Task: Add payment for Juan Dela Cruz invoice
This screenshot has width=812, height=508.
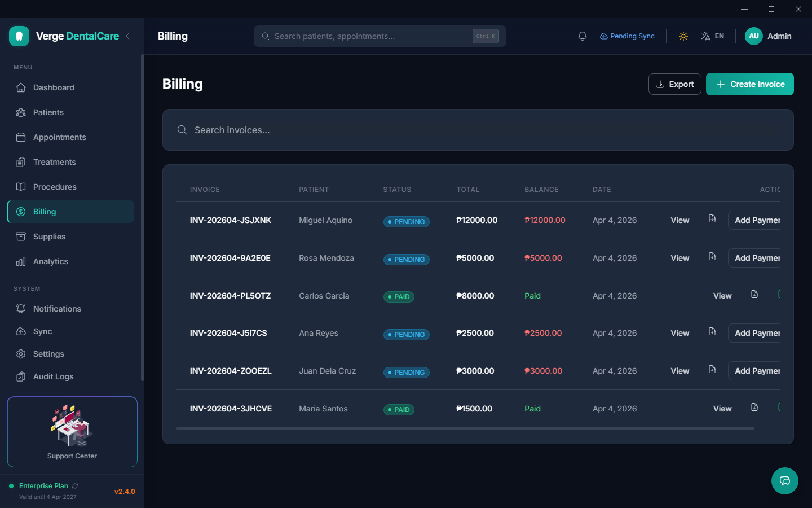Action: coord(754,371)
